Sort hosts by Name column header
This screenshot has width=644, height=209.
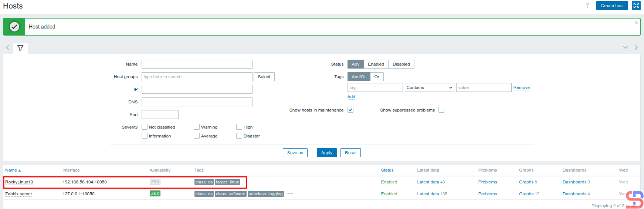[x=11, y=170]
